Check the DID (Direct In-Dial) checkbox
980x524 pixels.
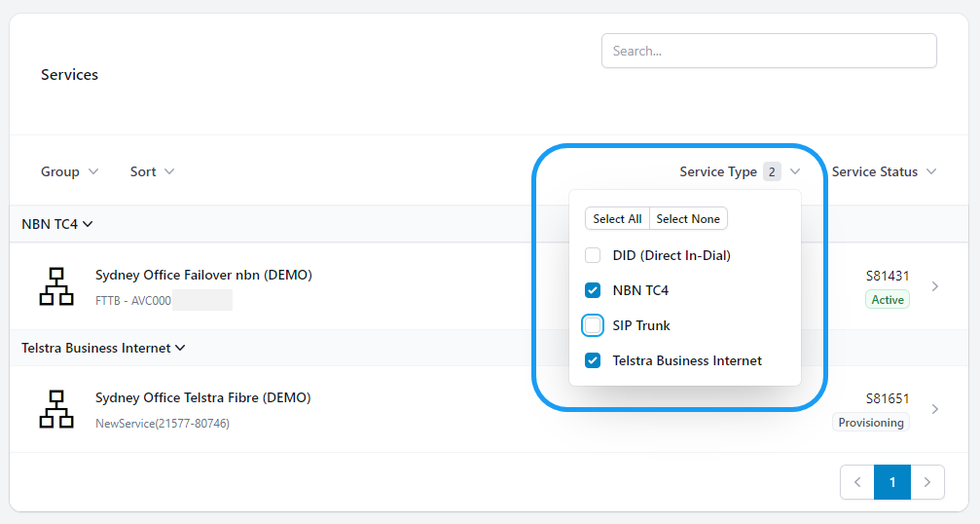click(x=593, y=255)
